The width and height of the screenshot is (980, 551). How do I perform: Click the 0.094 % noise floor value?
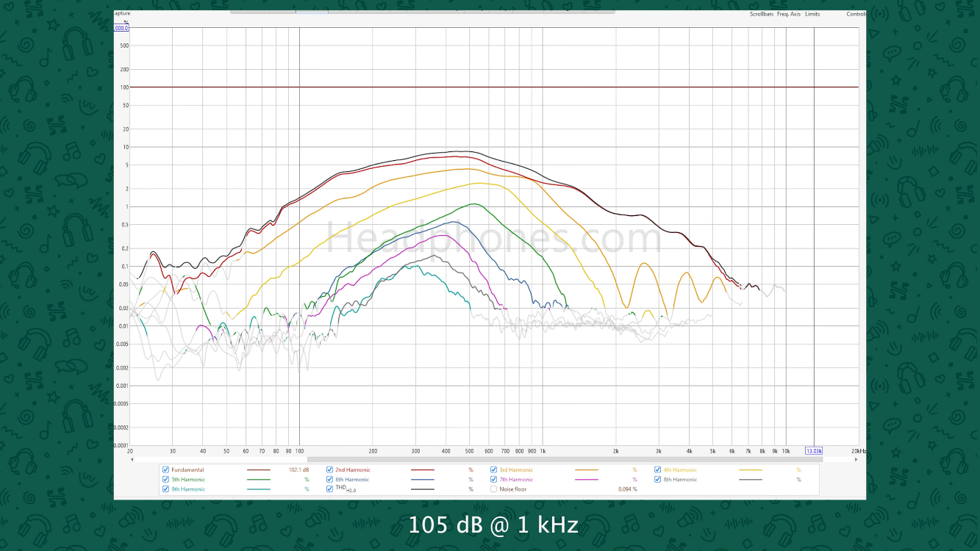[627, 489]
